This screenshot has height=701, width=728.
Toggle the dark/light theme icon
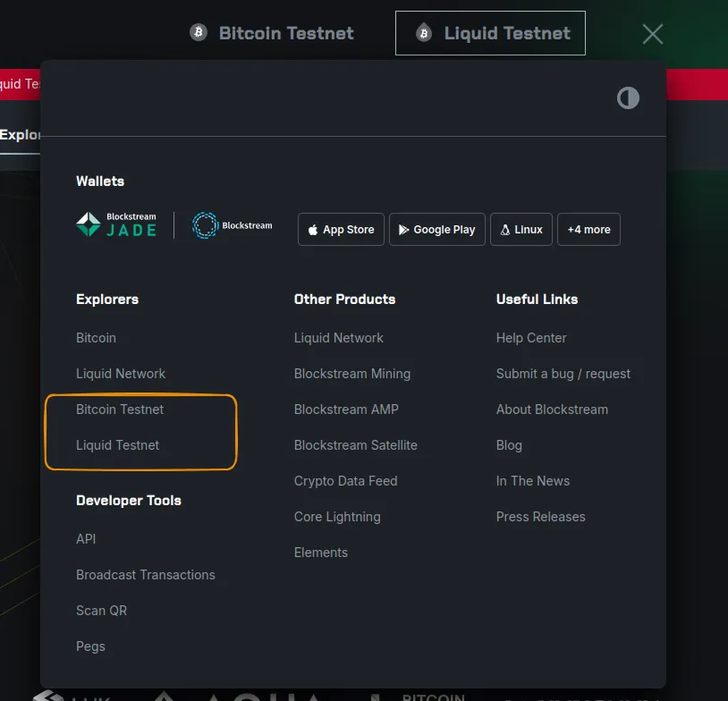(628, 98)
